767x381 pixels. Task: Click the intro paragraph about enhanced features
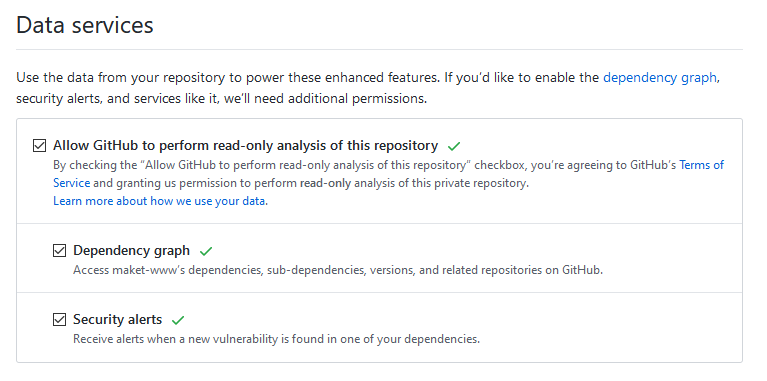368,88
